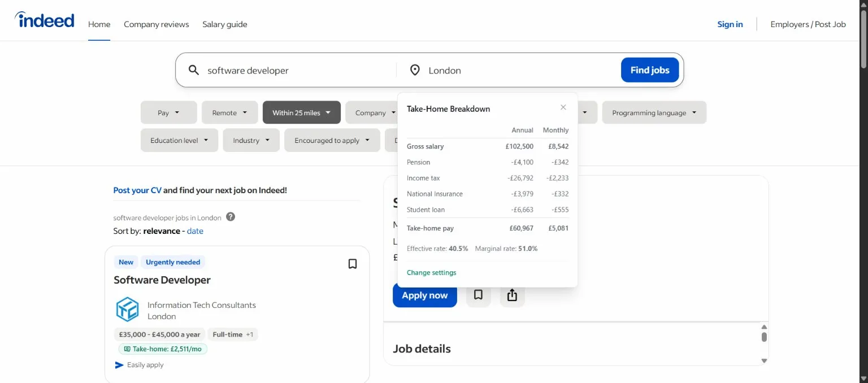Open the Remote filter dropdown
The image size is (868, 383).
click(x=229, y=112)
